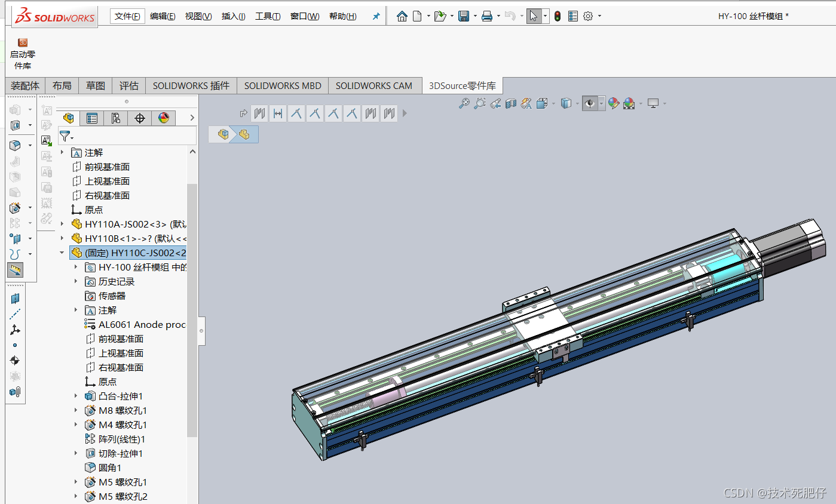The image size is (836, 504).
Task: Select the FeatureManager design tree tab icon
Action: pos(68,118)
